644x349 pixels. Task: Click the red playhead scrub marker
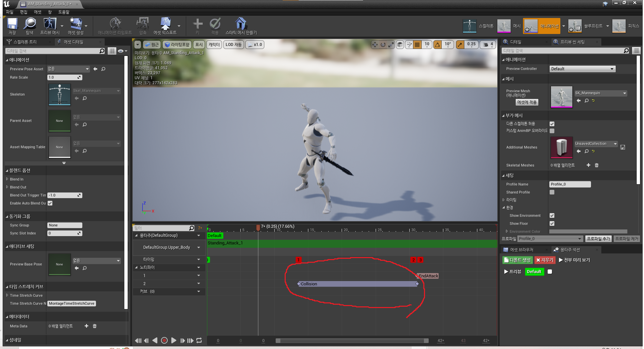[x=258, y=227]
